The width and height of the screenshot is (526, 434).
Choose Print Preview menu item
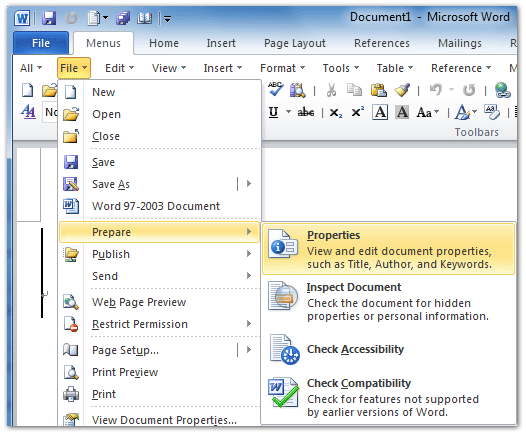[160, 372]
